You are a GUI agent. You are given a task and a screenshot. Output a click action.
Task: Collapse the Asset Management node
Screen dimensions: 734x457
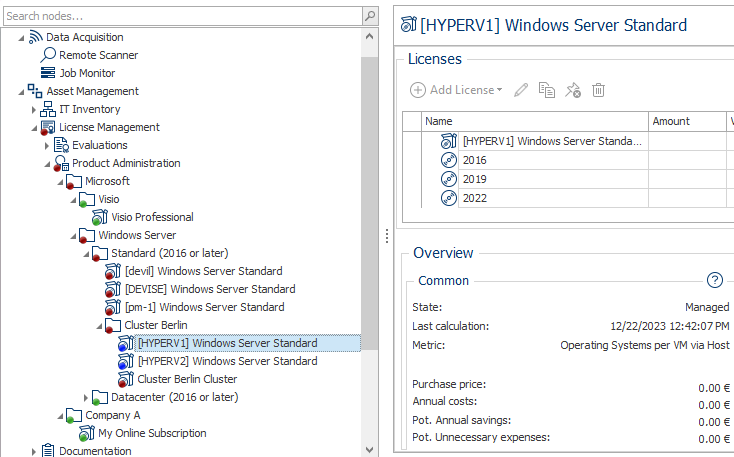pyautogui.click(x=21, y=92)
